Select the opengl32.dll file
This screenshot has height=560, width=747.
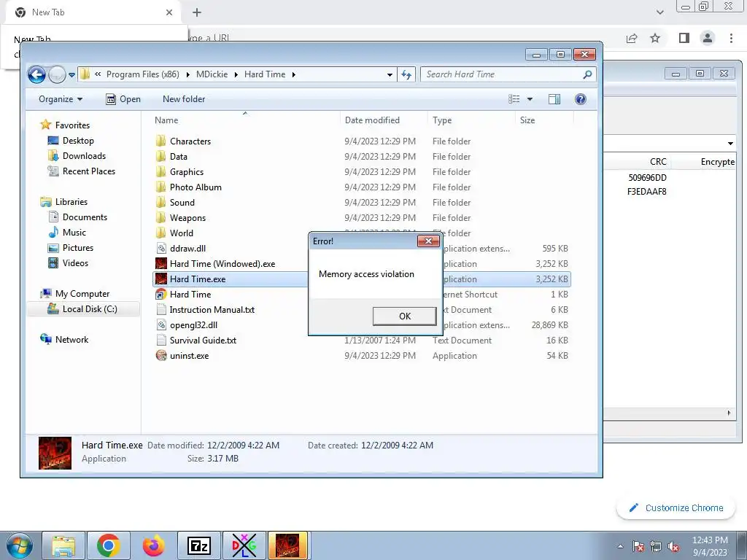pyautogui.click(x=193, y=325)
